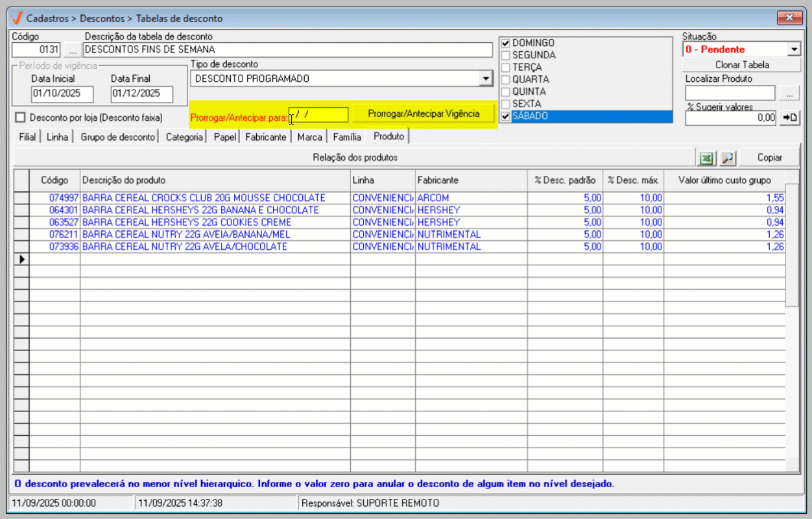Click the app logo in title bar
812x519 pixels.
(18, 18)
